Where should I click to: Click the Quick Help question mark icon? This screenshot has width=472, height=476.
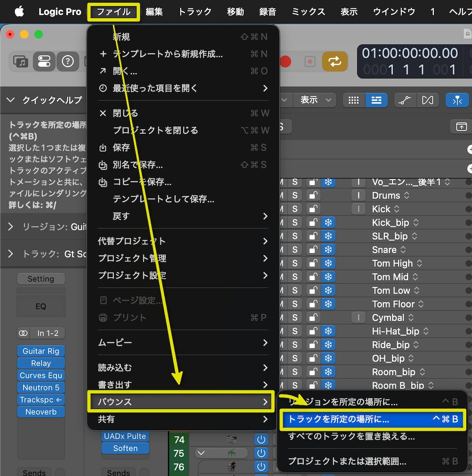pos(68,61)
